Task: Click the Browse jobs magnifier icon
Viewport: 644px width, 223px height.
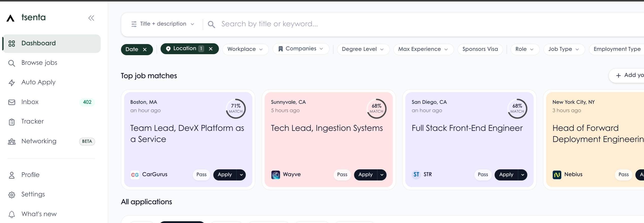Action: (12, 63)
